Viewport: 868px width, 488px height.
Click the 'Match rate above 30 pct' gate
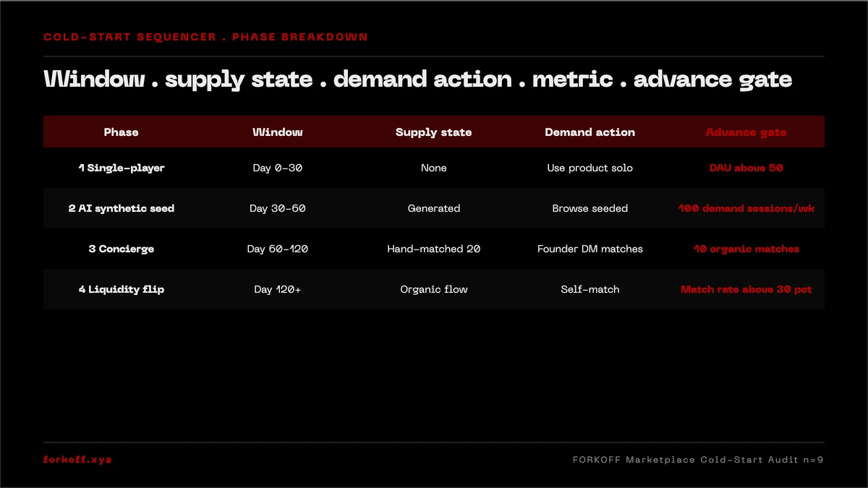746,289
